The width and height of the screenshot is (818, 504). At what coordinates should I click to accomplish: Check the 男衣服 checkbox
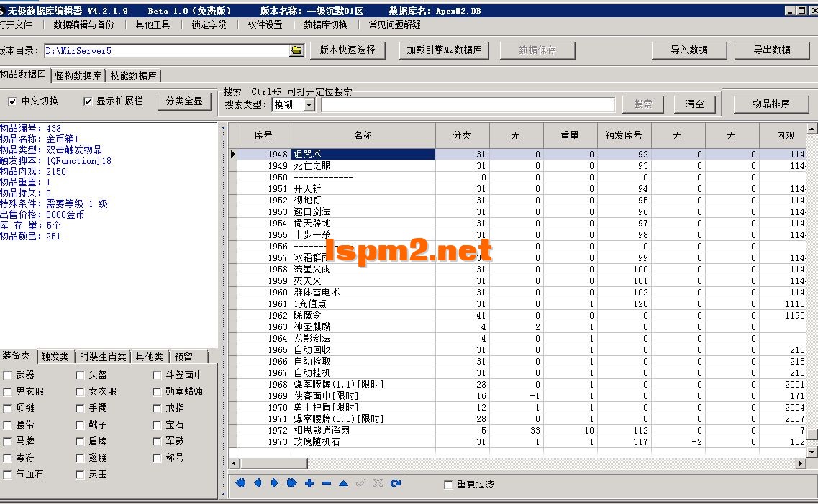7,391
